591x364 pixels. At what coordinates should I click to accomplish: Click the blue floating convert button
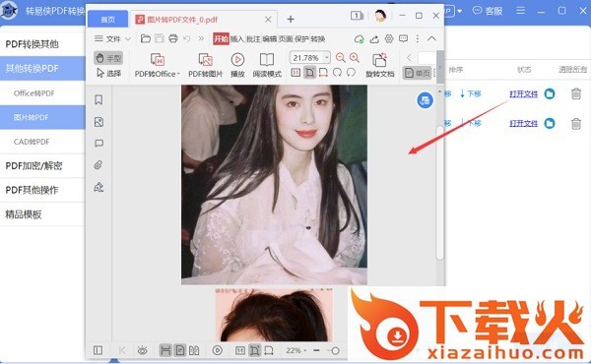pyautogui.click(x=425, y=100)
